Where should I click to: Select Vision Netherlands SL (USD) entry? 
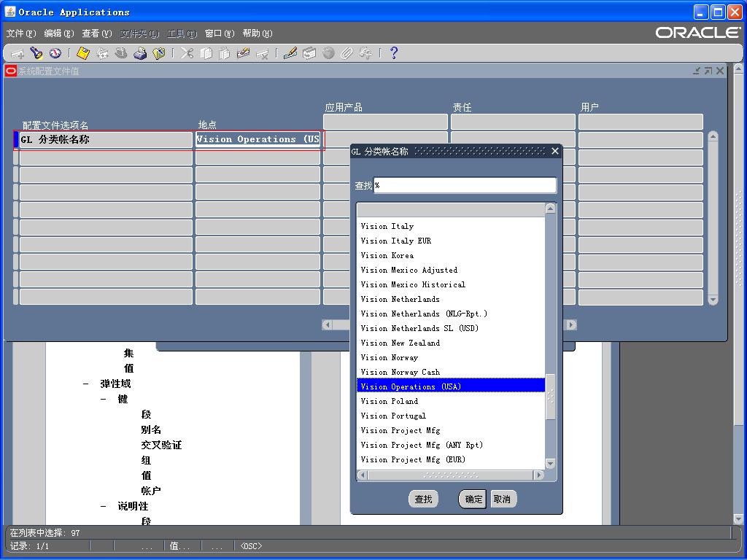451,328
